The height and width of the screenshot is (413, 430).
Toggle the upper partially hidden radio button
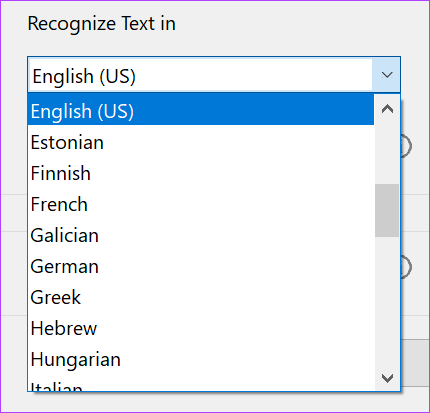pos(406,146)
